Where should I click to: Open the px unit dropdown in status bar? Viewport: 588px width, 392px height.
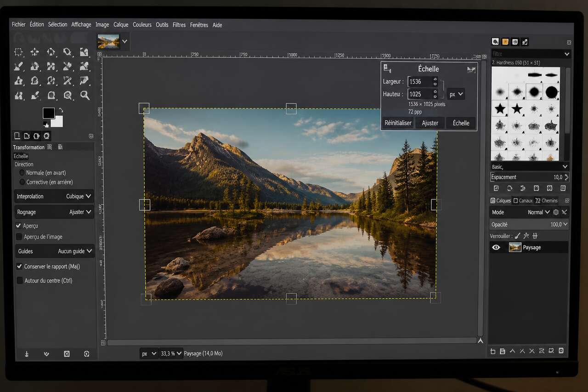pyautogui.click(x=149, y=353)
